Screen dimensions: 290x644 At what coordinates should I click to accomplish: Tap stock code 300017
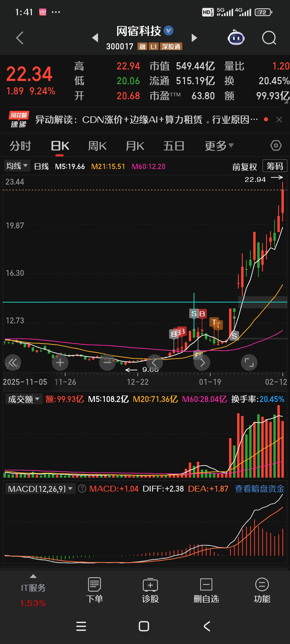coord(120,47)
